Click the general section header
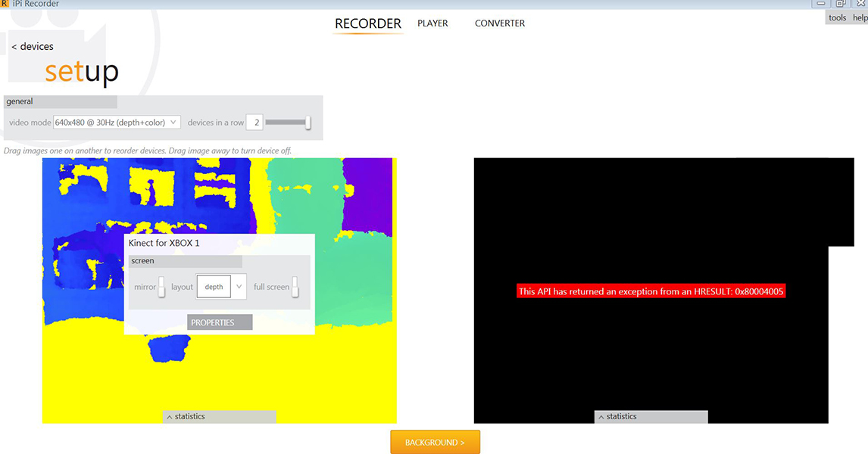868x454 pixels. [61, 101]
